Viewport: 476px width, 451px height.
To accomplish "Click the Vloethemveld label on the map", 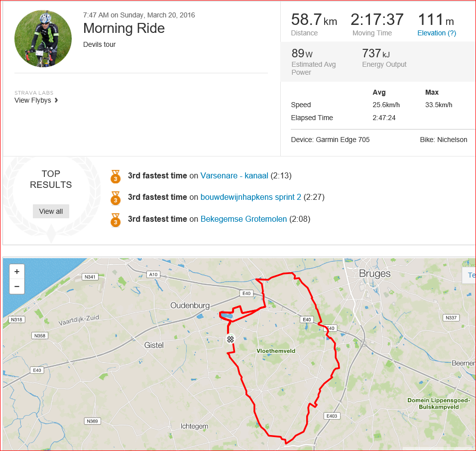I will [276, 351].
